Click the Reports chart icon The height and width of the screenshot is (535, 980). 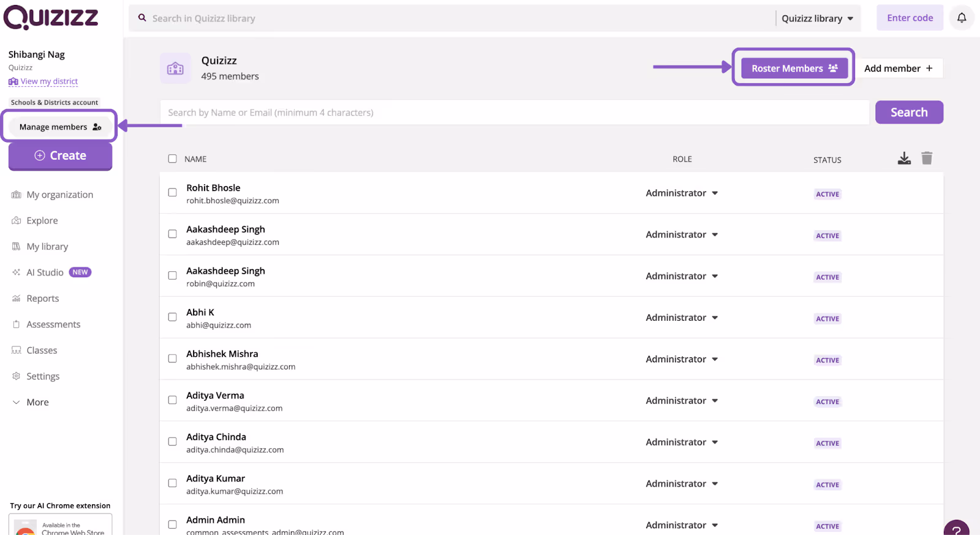point(17,298)
